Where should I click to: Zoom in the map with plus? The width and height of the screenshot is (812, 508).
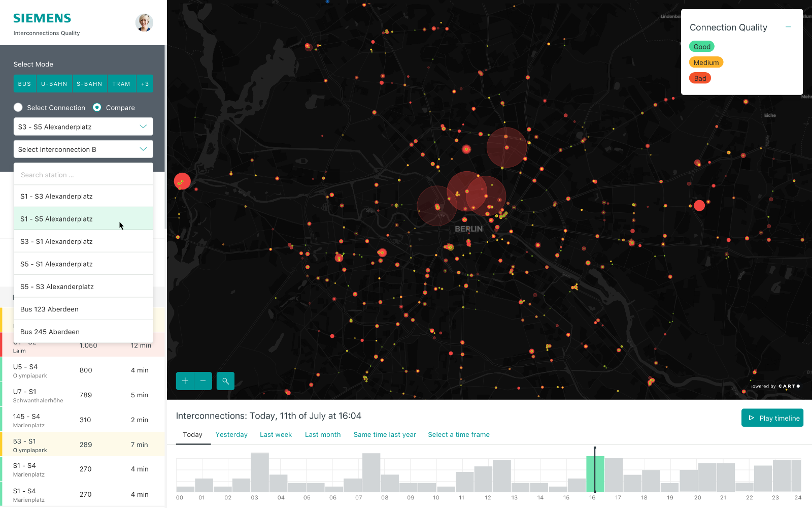click(x=185, y=381)
